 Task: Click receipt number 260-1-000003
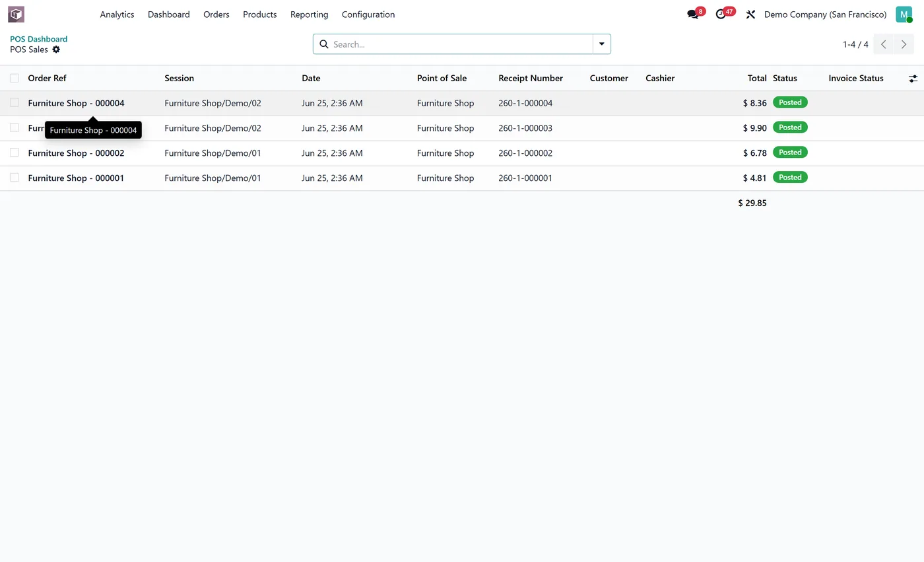525,128
